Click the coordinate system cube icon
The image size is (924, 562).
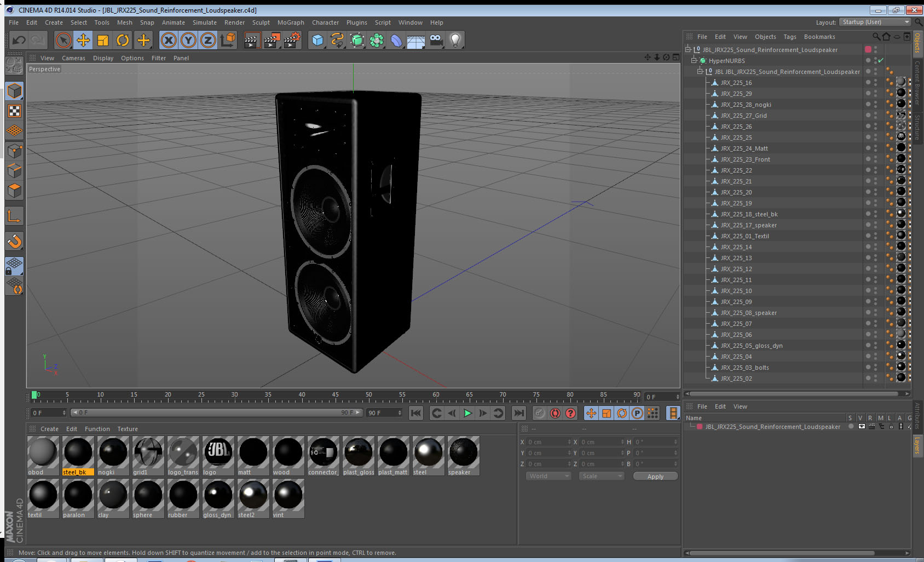(228, 40)
